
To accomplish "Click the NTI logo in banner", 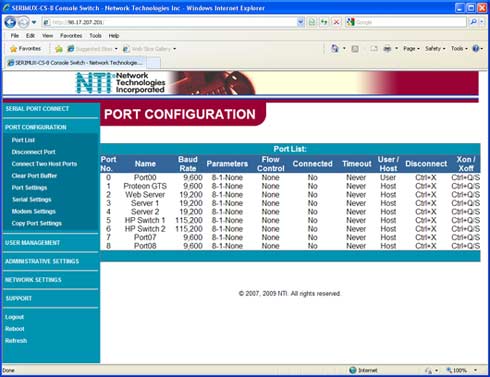I will [93, 83].
